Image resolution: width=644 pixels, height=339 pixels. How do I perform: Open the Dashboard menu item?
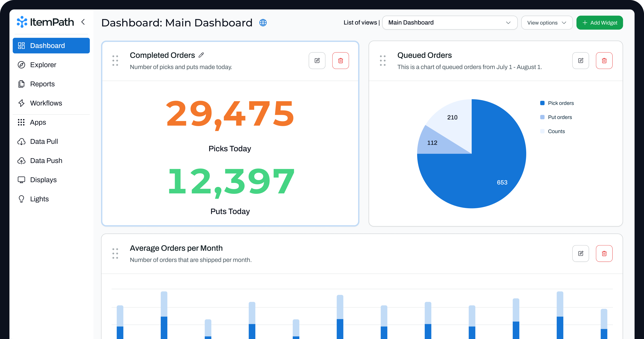click(51, 46)
